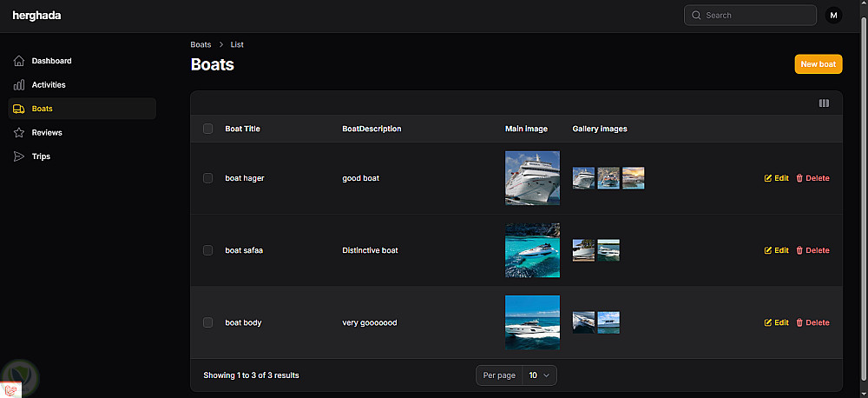Click the New boat button
The width and height of the screenshot is (868, 398).
pyautogui.click(x=818, y=64)
